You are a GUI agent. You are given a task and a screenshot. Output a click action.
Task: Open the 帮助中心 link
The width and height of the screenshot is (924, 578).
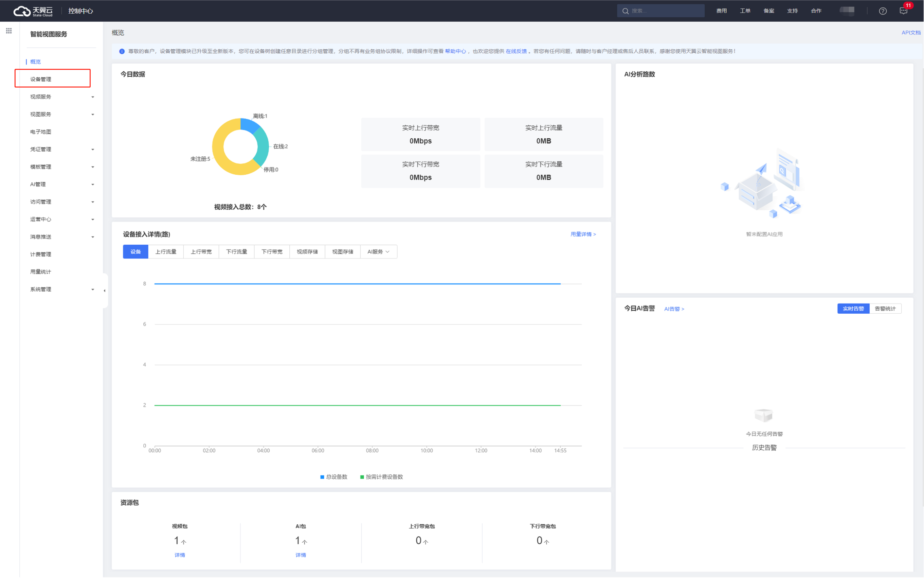[x=455, y=51]
